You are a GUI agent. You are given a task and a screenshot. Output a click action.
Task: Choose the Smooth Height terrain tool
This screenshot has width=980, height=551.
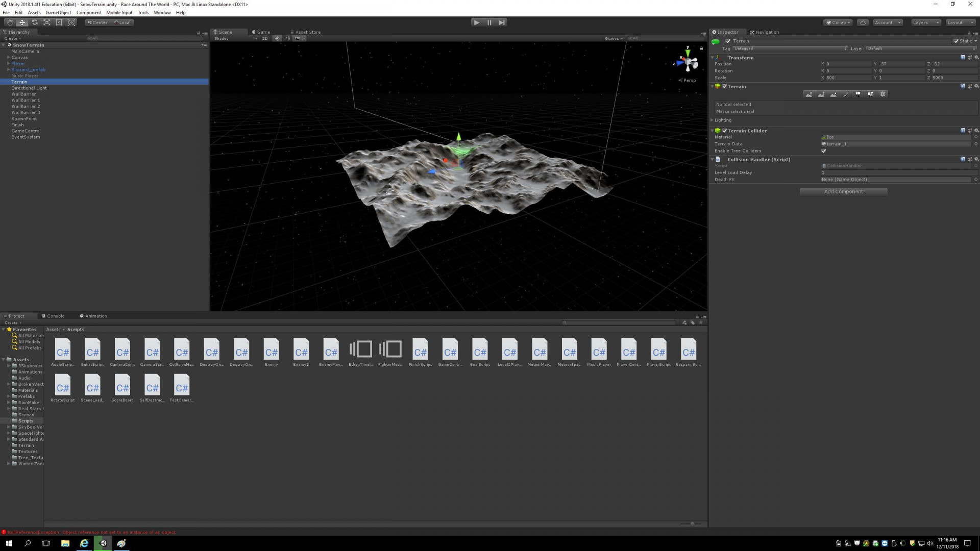tap(834, 94)
